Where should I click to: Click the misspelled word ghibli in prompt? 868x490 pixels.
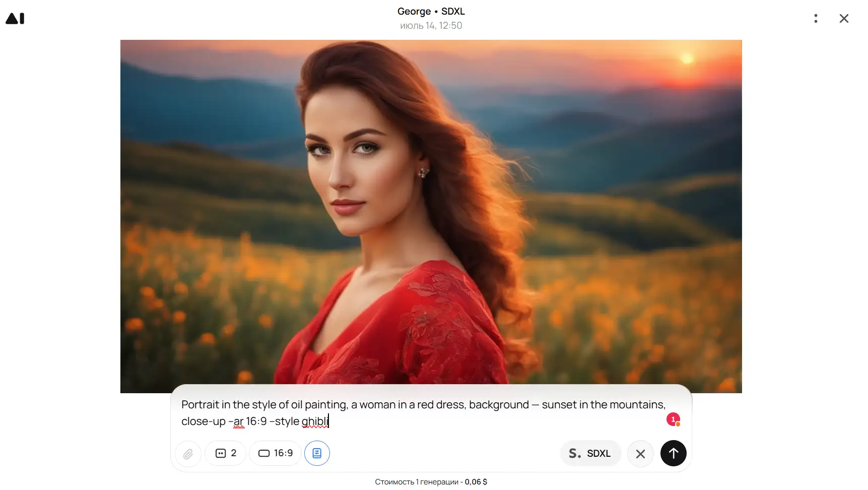315,421
